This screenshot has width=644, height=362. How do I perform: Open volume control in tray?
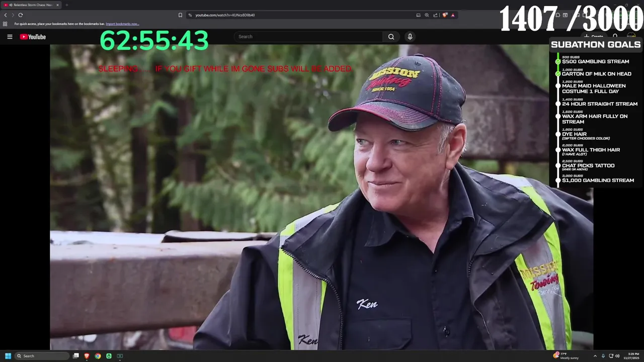(617, 356)
